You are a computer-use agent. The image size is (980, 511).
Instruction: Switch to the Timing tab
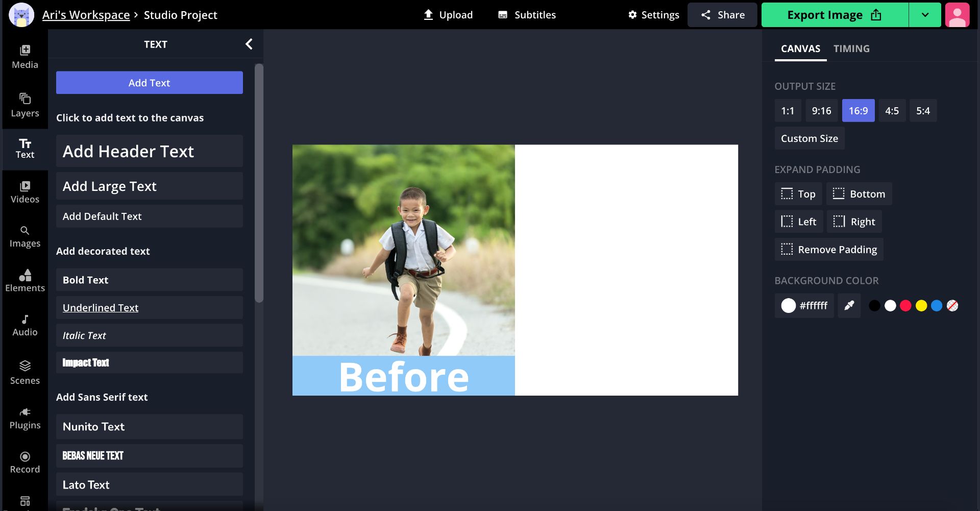pyautogui.click(x=851, y=48)
